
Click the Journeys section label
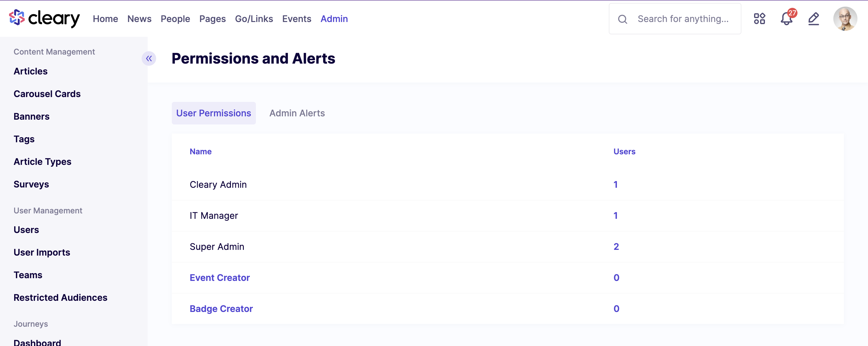(x=31, y=324)
